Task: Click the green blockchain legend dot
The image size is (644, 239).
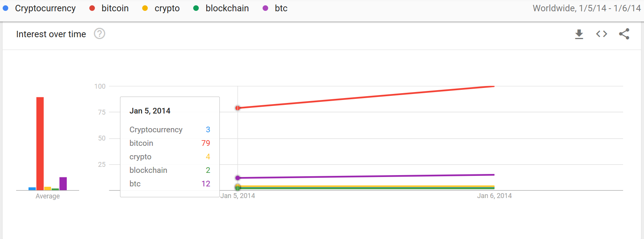Action: pos(196,8)
